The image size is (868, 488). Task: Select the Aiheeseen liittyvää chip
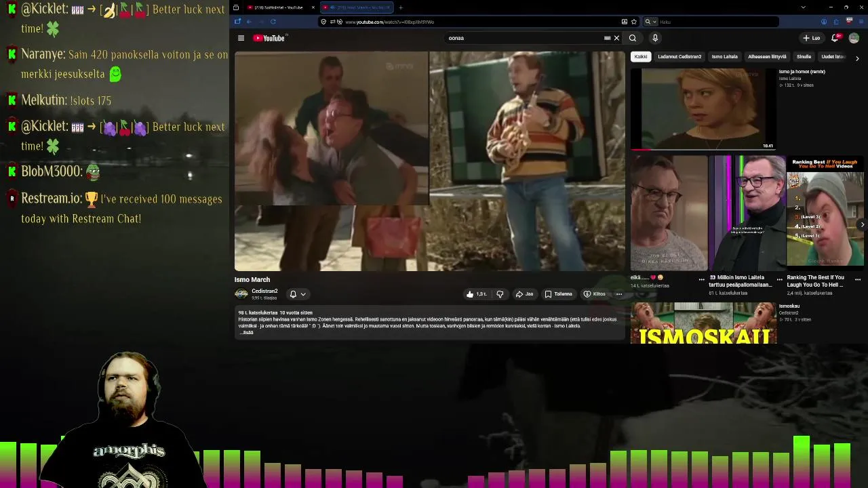point(767,57)
